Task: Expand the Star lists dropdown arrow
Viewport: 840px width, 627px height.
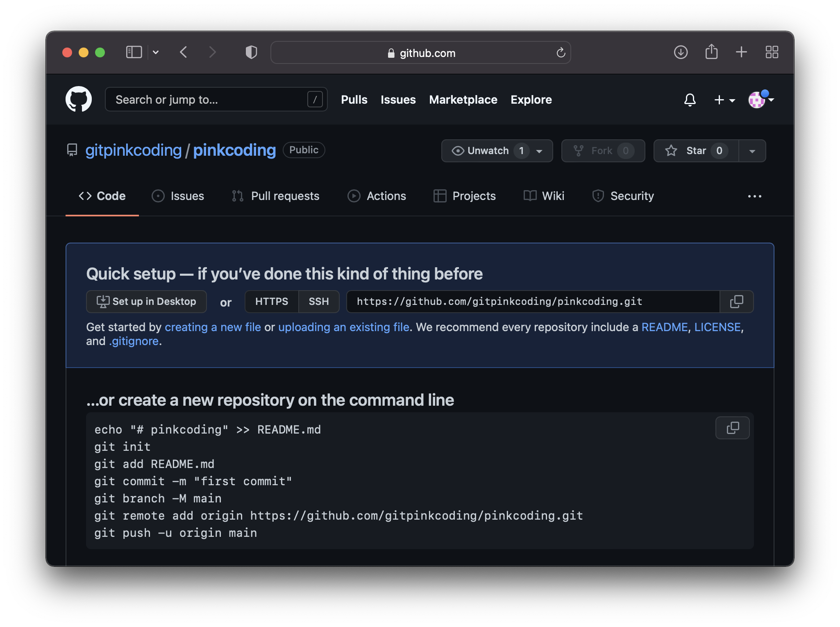Action: (x=752, y=151)
